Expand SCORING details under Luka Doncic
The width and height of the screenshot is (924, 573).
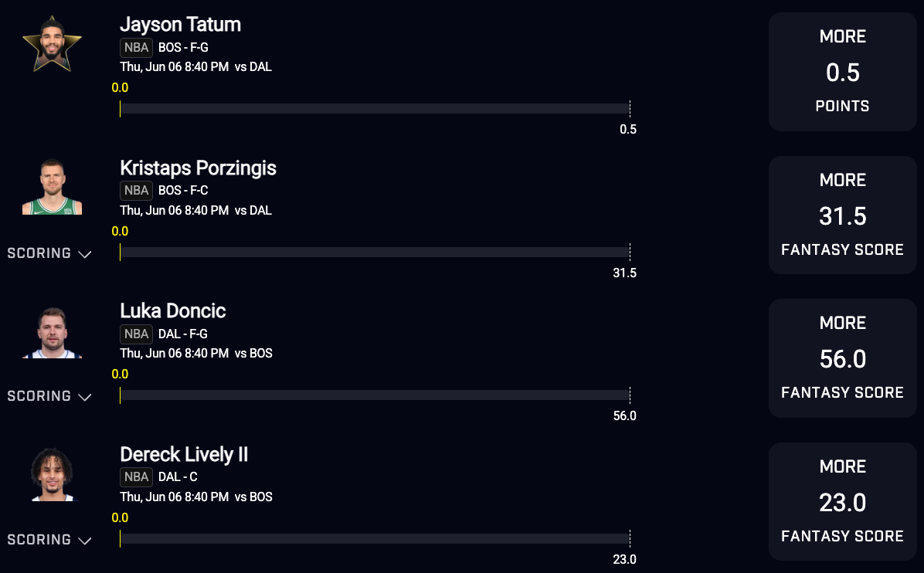tap(49, 396)
